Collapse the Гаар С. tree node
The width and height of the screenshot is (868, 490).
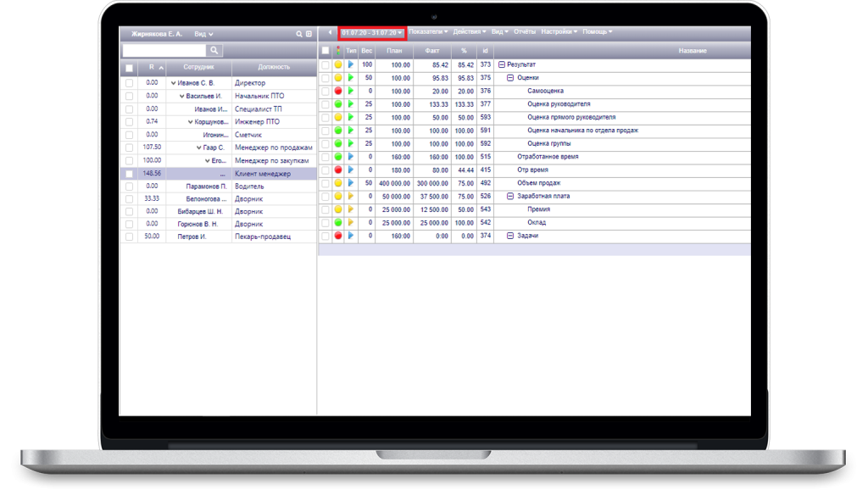198,148
